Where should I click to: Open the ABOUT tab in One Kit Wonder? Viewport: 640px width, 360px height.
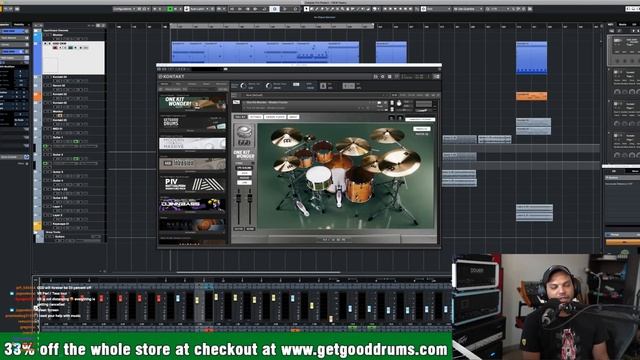(293, 117)
